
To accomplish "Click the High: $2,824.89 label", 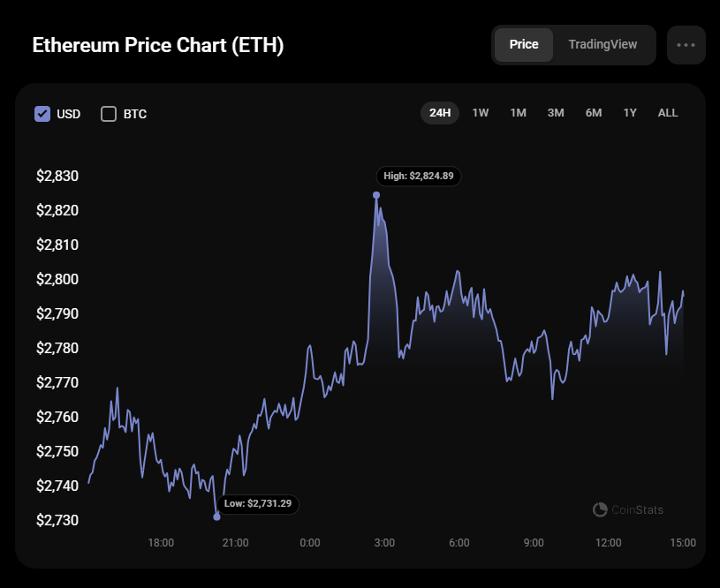I will [x=419, y=176].
